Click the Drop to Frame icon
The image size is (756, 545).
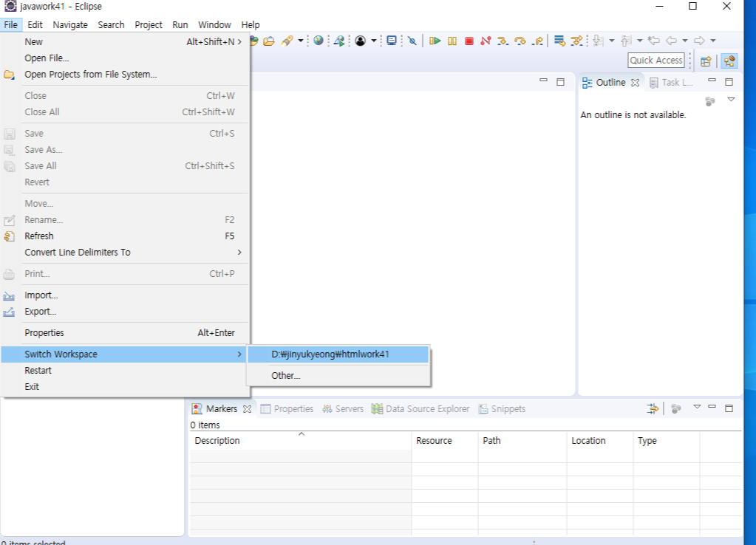point(559,41)
